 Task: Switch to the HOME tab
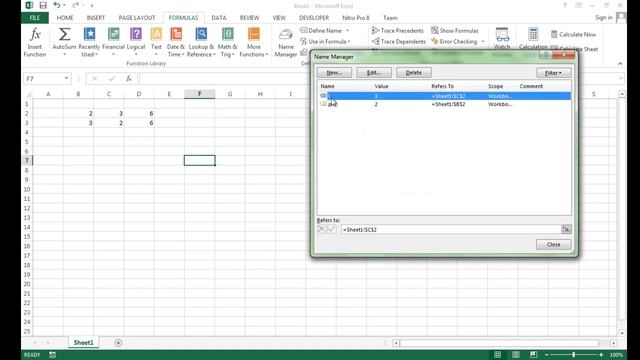[65, 18]
